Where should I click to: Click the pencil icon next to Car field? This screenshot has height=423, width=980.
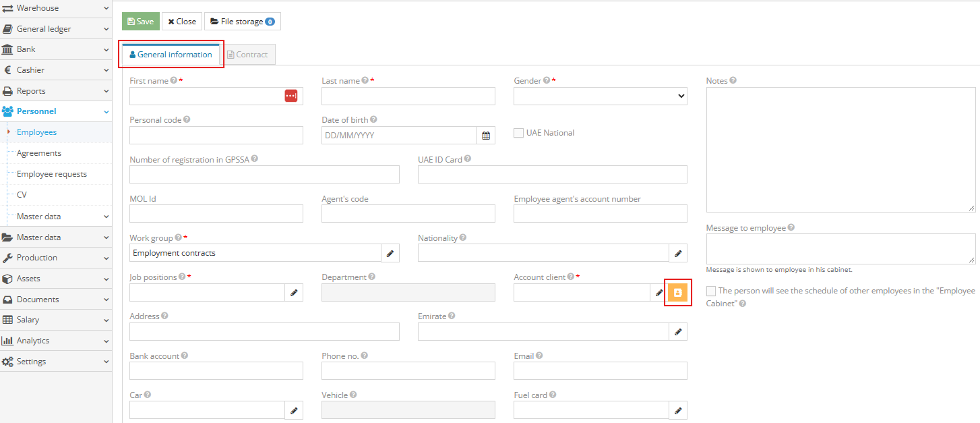pos(294,410)
